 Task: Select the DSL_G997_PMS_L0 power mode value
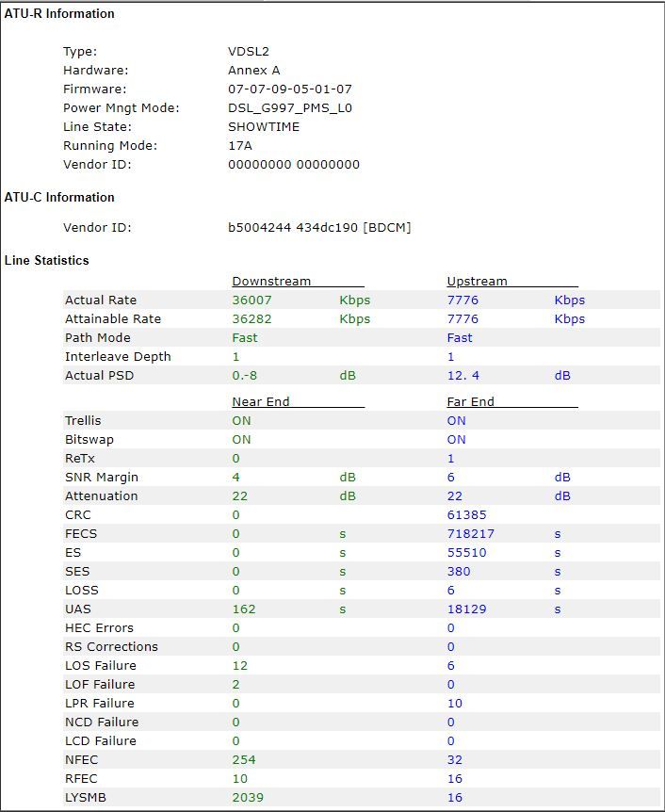point(290,108)
